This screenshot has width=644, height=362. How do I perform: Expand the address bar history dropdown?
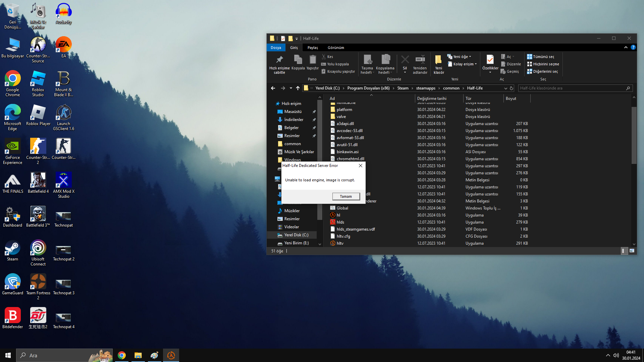click(x=505, y=88)
